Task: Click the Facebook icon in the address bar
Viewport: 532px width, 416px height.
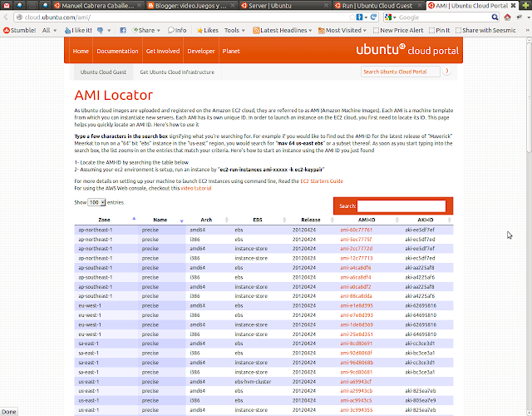Action: [x=360, y=17]
